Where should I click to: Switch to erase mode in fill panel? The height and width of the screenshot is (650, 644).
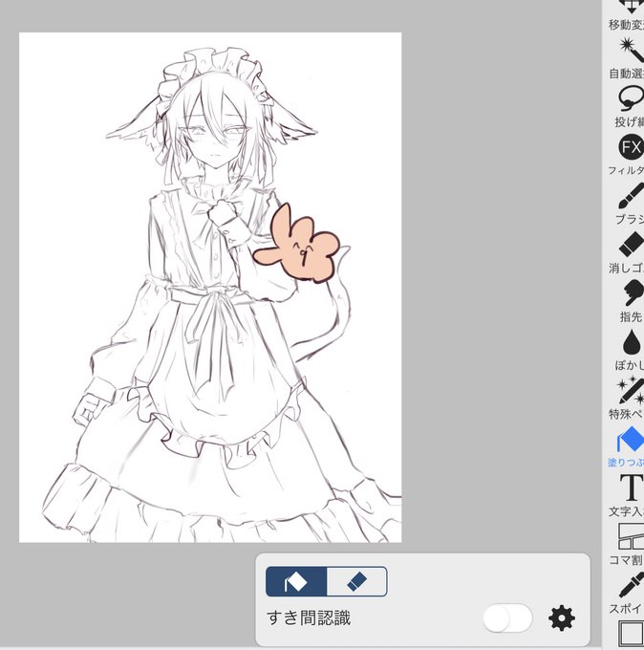pos(356,582)
